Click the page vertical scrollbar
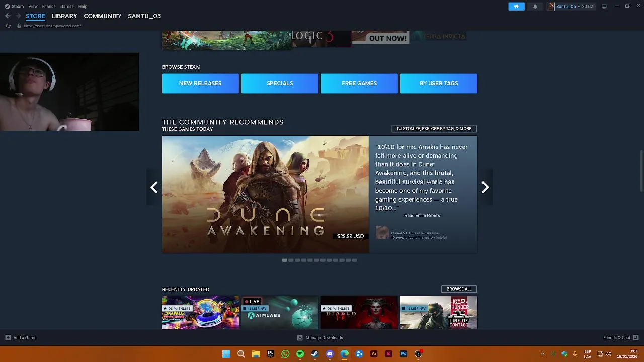The width and height of the screenshot is (644, 362). (x=641, y=171)
